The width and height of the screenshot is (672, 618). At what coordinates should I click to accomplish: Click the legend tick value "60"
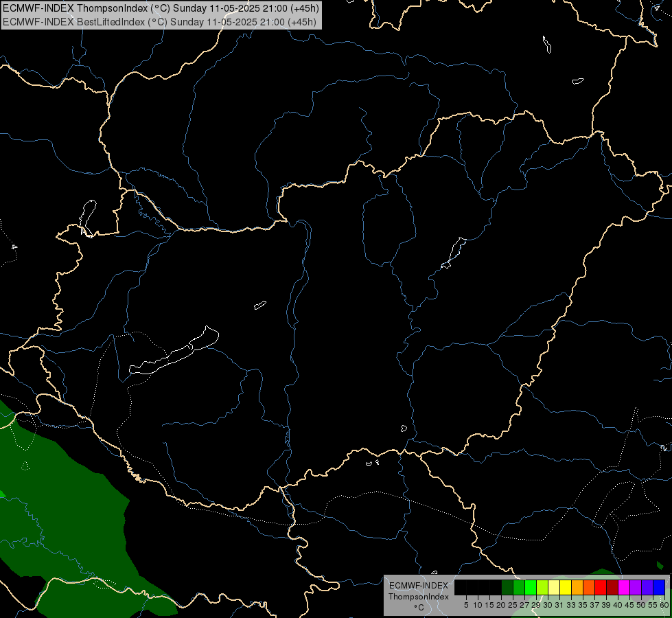click(x=664, y=605)
